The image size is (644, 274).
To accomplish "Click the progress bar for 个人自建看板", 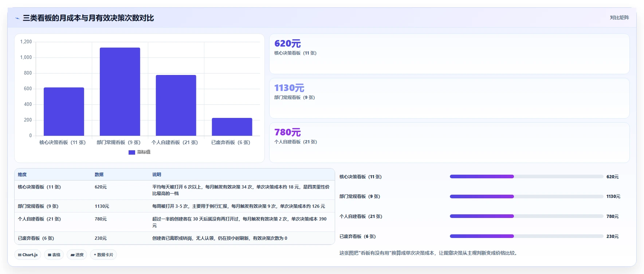I will coord(526,216).
